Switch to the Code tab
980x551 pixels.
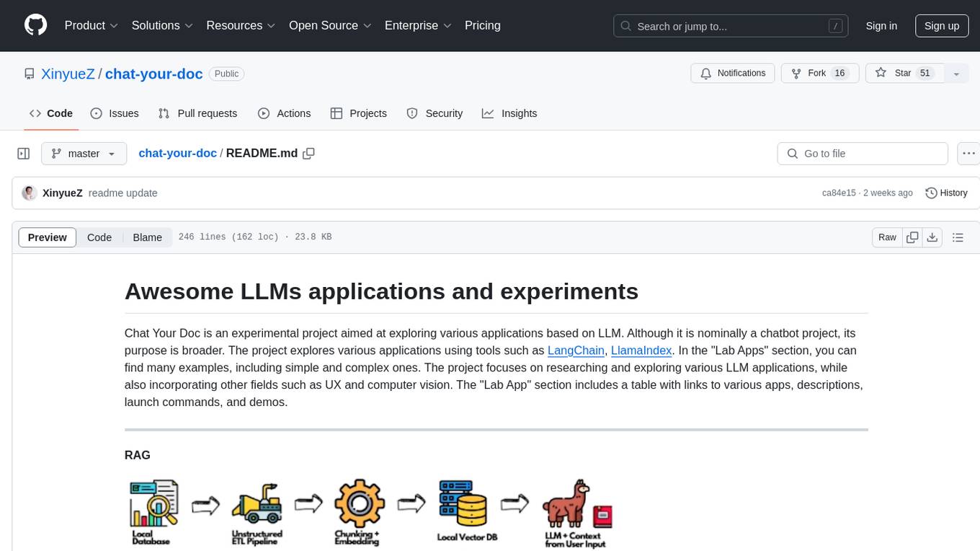click(x=51, y=113)
